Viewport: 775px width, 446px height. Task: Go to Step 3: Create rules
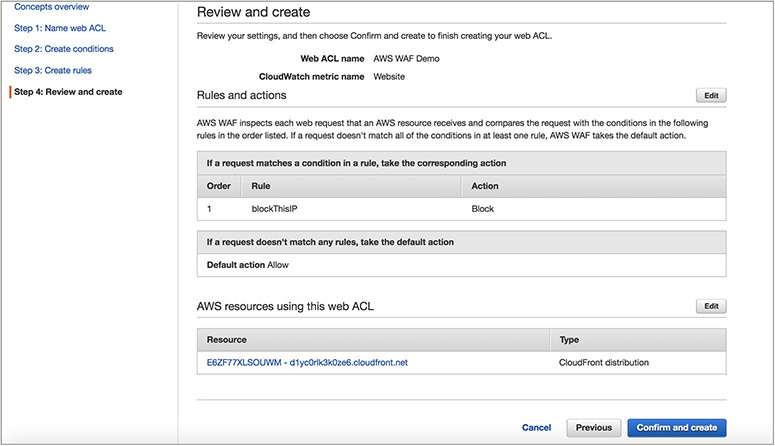pyautogui.click(x=52, y=71)
